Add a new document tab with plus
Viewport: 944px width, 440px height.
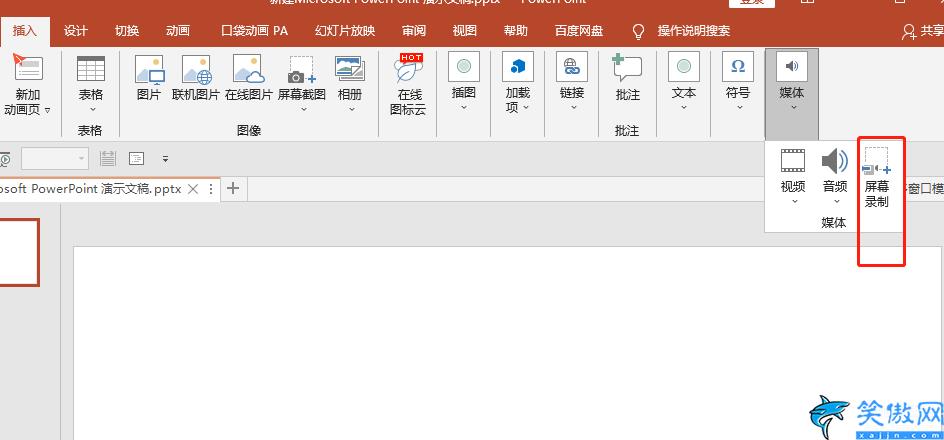233,188
